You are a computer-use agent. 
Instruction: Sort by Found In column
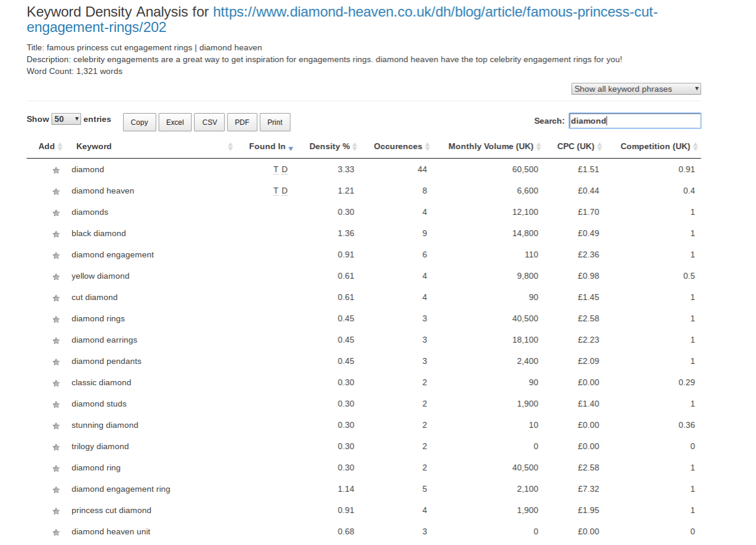click(271, 146)
